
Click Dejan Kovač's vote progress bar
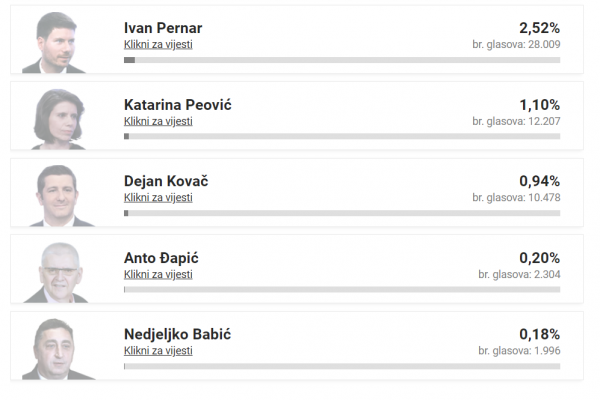342,213
